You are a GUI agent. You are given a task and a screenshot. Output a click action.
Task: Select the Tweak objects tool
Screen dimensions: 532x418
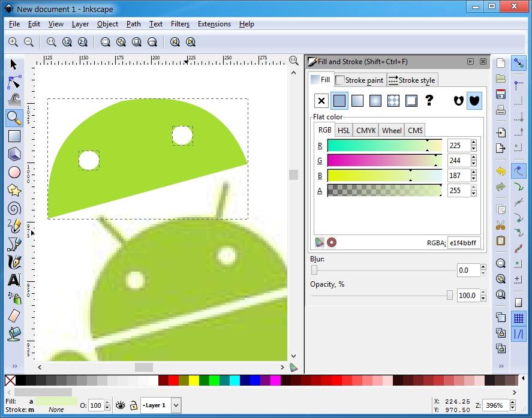click(14, 100)
